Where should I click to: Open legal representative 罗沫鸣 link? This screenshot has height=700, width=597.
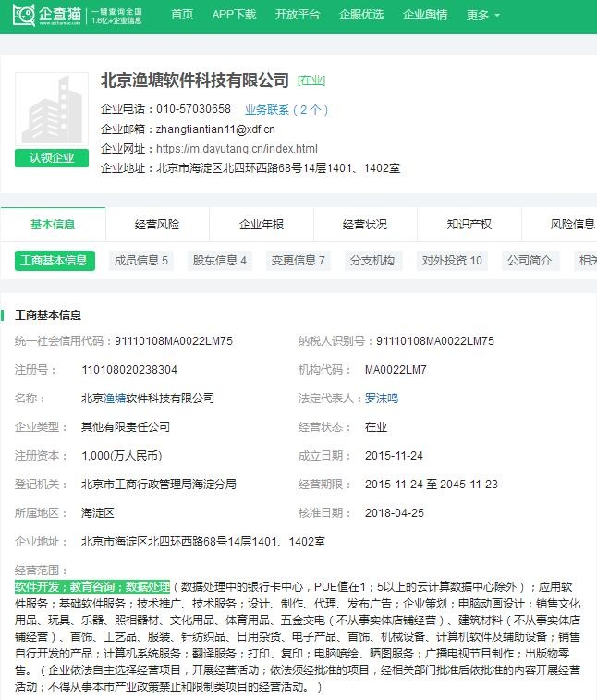(x=382, y=399)
